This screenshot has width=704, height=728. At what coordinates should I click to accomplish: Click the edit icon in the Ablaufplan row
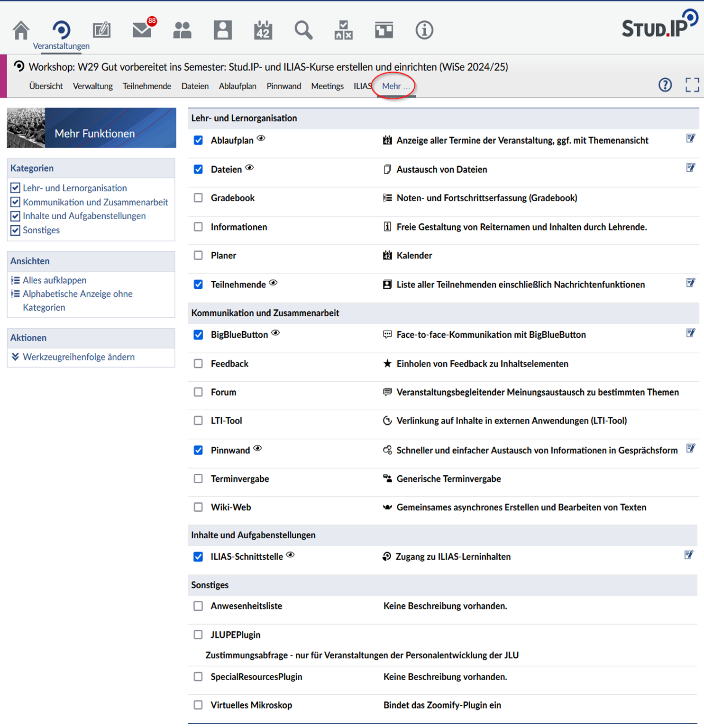pyautogui.click(x=690, y=138)
